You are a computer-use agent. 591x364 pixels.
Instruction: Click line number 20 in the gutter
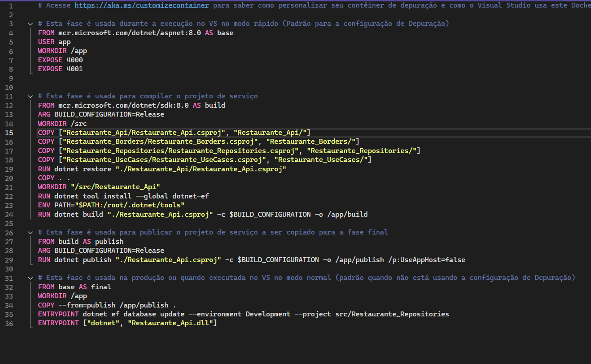point(9,178)
